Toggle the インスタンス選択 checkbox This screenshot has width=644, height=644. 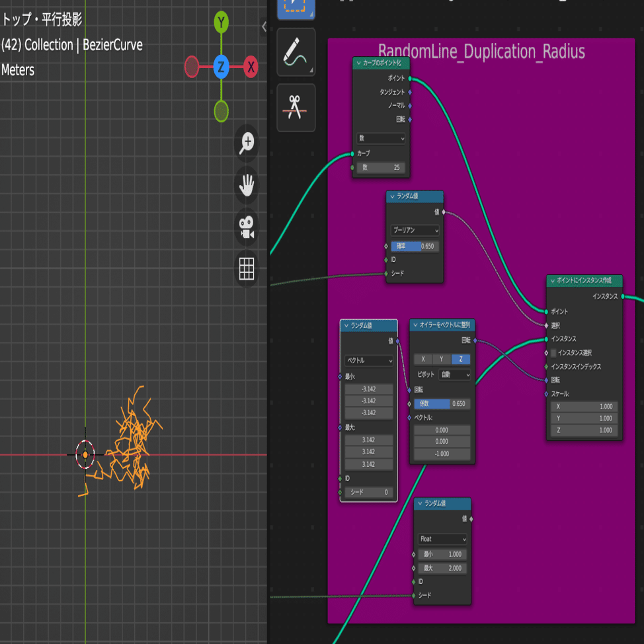pyautogui.click(x=553, y=353)
